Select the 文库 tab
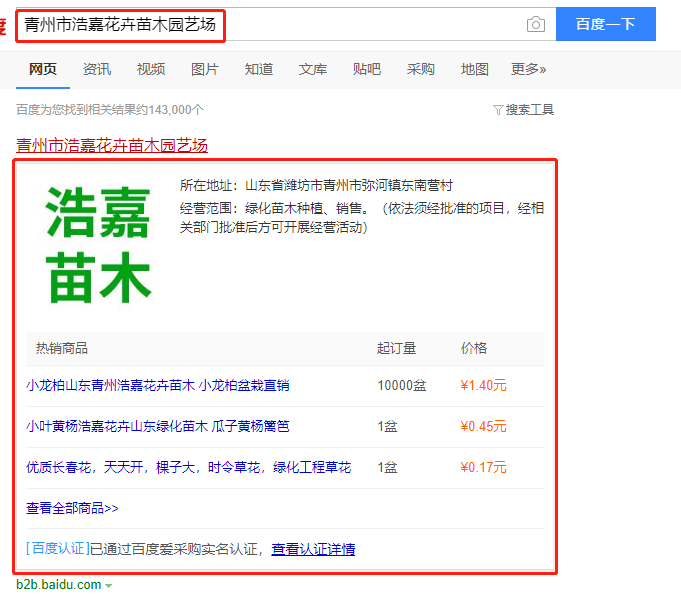This screenshot has width=681, height=606. point(313,69)
